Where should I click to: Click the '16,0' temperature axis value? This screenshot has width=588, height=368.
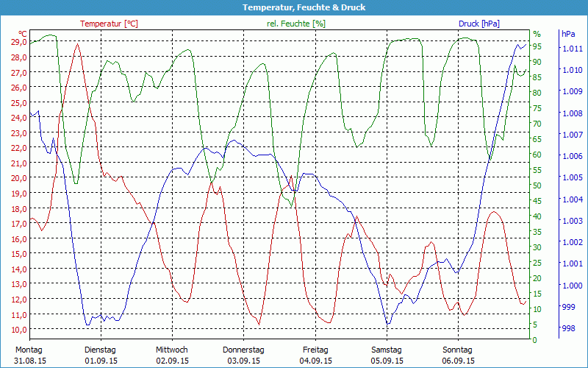19,238
